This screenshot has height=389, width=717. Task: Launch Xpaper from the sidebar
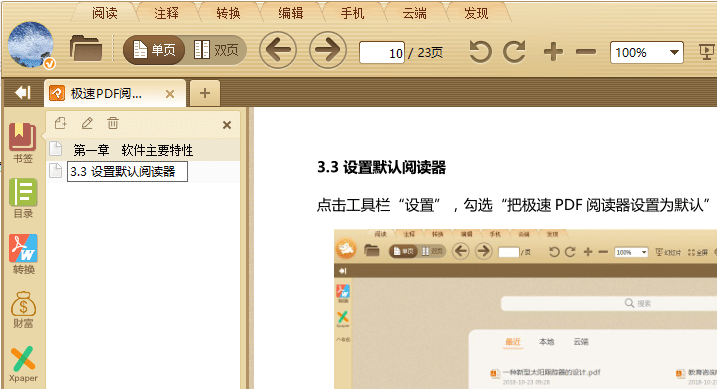(23, 364)
